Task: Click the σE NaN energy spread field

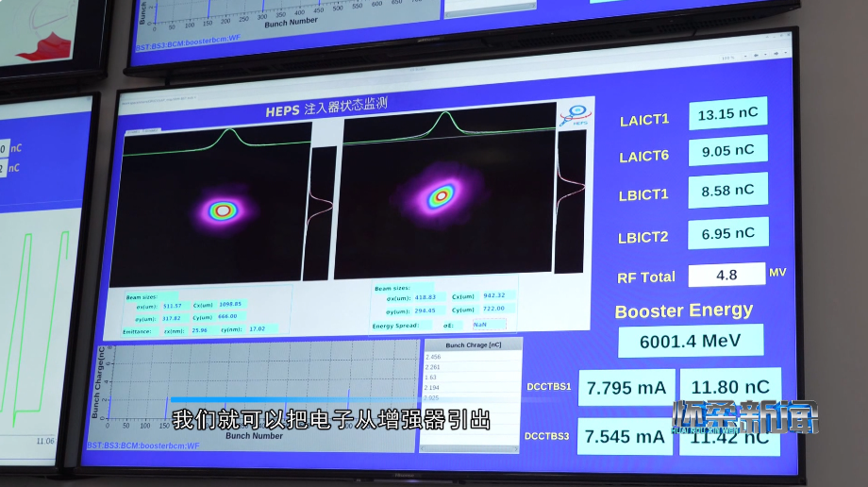Action: pyautogui.click(x=489, y=324)
